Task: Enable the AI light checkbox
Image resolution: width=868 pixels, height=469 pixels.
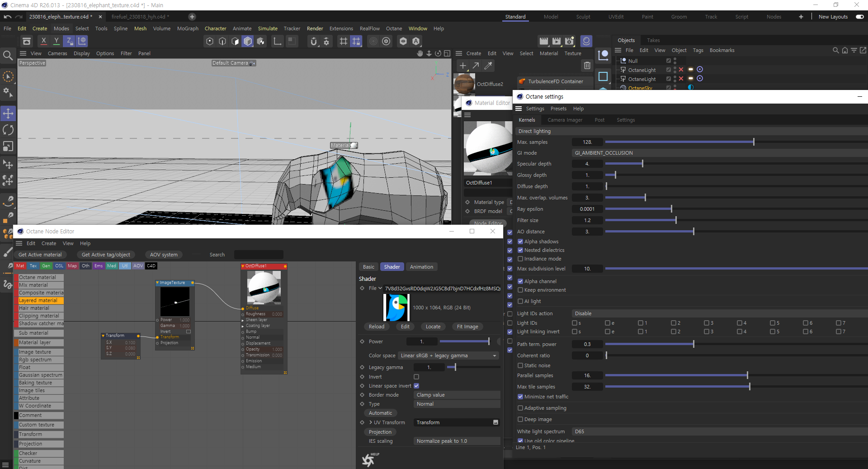Action: pos(520,301)
